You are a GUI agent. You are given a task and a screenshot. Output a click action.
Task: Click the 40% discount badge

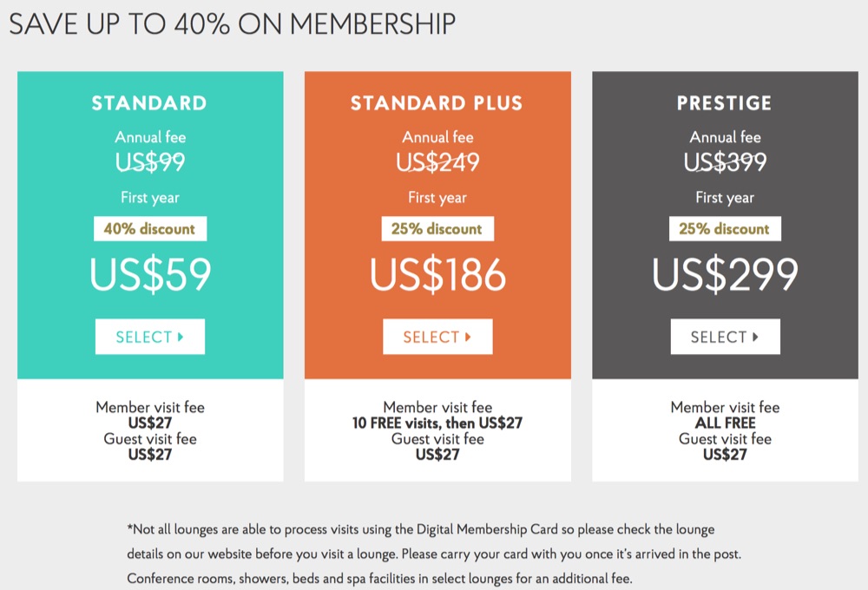point(150,229)
